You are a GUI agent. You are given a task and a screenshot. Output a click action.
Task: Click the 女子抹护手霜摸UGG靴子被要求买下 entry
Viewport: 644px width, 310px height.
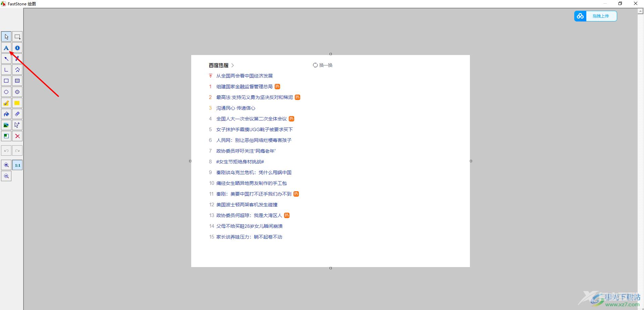point(255,130)
